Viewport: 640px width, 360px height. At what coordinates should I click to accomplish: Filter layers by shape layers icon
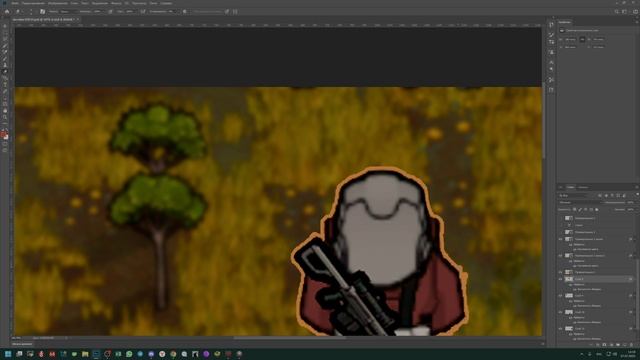pyautogui.click(x=618, y=196)
